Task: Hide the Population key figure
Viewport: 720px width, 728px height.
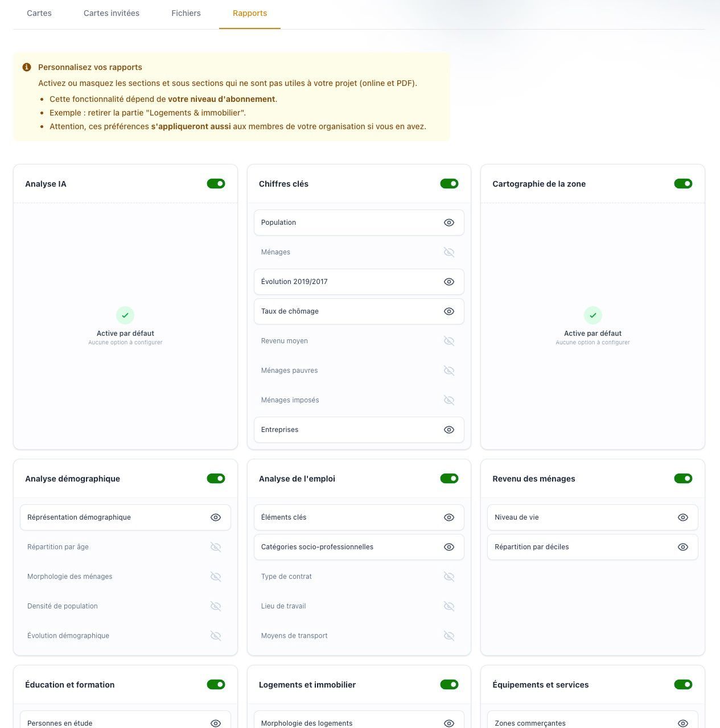Action: point(449,223)
